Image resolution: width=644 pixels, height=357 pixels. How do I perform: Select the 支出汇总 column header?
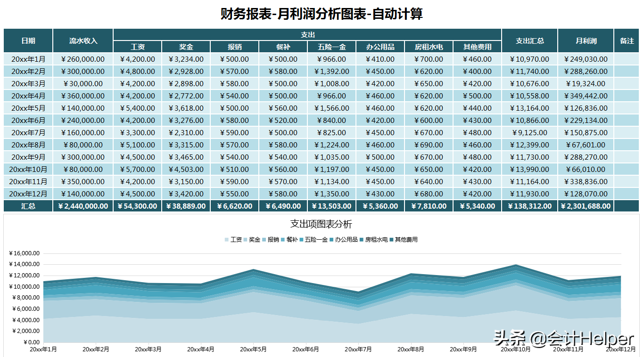pyautogui.click(x=529, y=41)
